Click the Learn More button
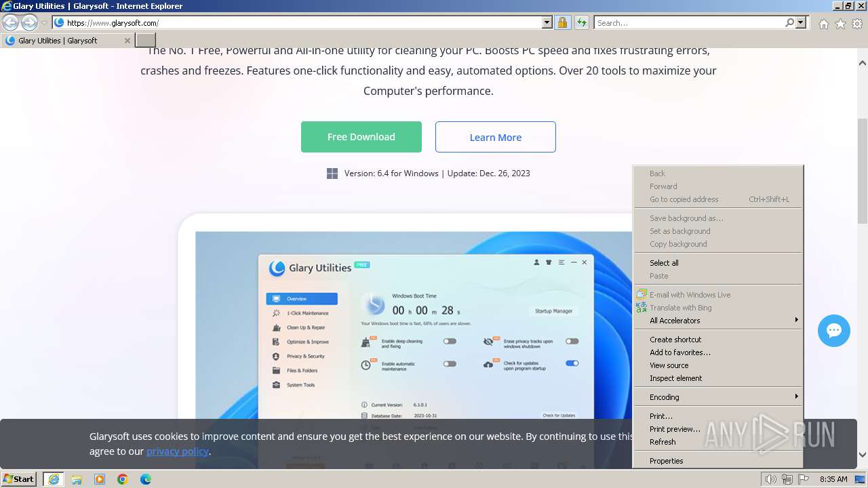Screen dimensions: 868x488 click(496, 137)
